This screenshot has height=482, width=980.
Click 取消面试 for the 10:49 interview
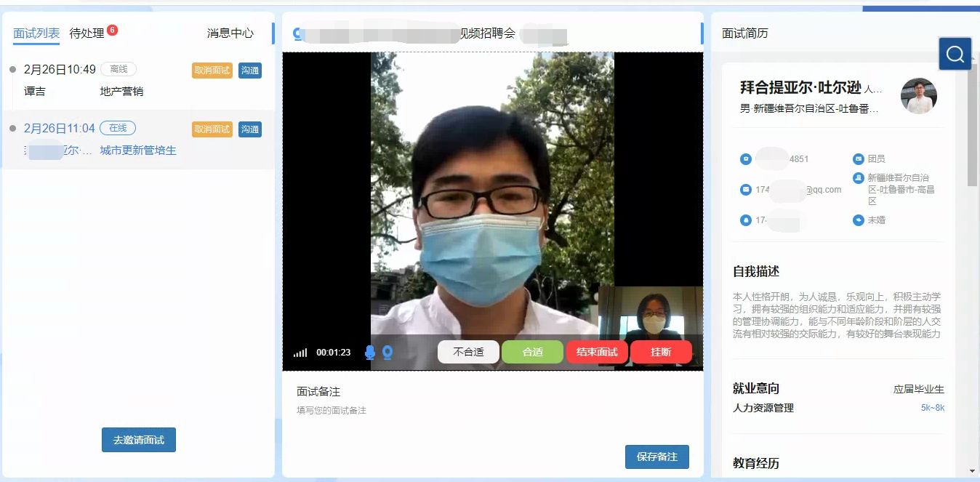(212, 71)
